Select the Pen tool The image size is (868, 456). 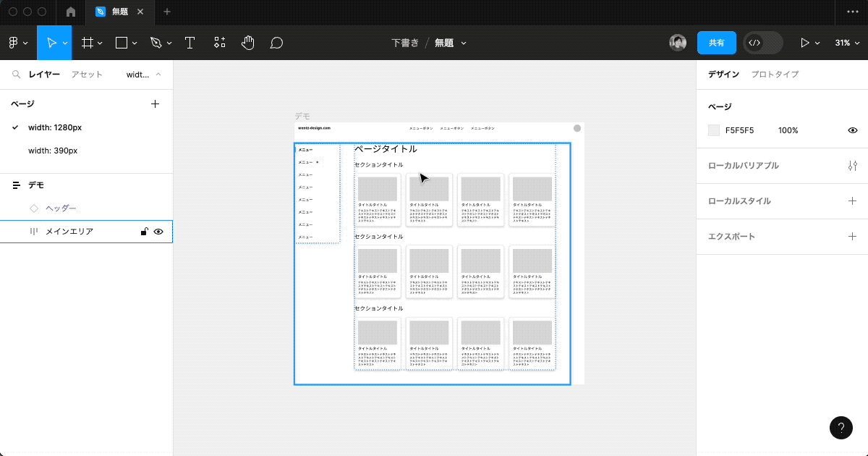coord(156,43)
